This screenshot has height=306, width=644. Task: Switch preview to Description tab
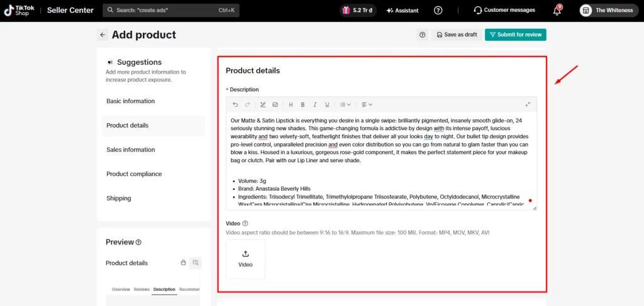164,289
